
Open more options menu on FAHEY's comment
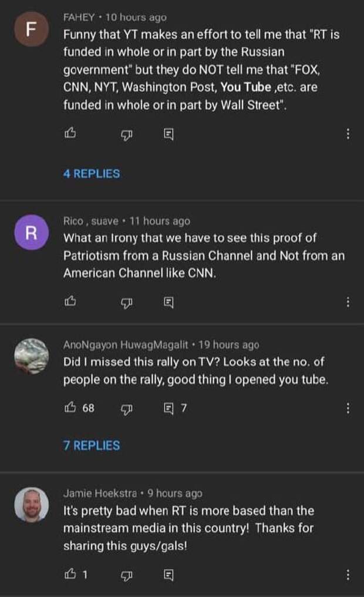click(348, 133)
